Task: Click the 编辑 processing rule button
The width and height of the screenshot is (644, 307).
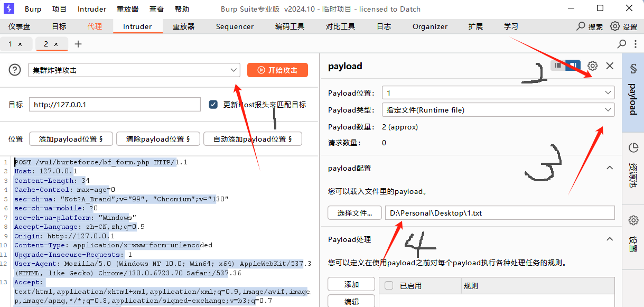Action: [351, 301]
